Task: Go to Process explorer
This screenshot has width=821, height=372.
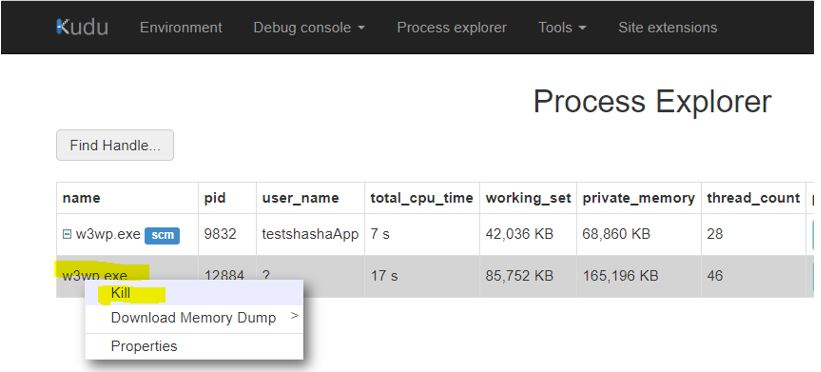Action: tap(451, 27)
